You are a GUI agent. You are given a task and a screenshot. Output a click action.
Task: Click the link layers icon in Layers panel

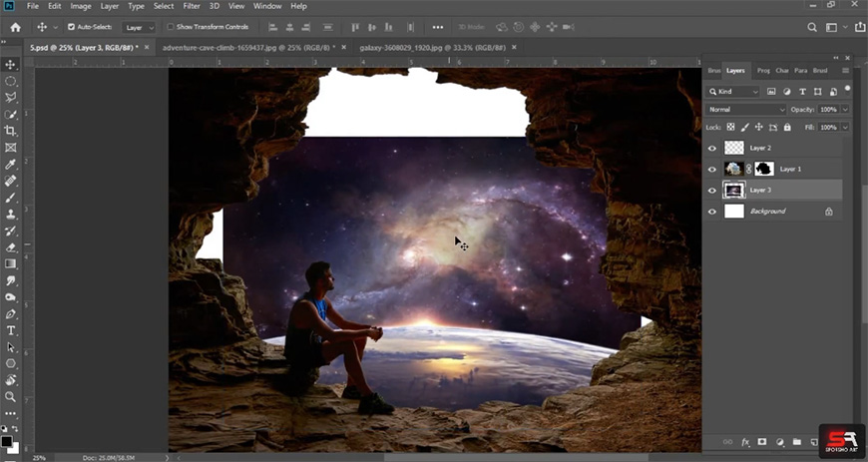point(728,442)
